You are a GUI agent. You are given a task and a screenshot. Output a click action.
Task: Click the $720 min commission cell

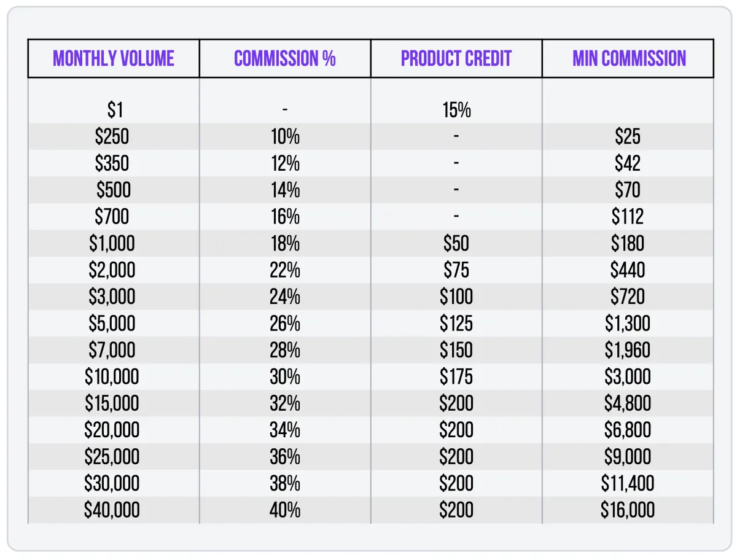pos(628,297)
